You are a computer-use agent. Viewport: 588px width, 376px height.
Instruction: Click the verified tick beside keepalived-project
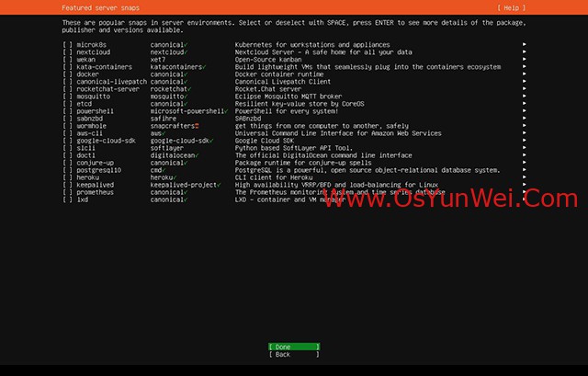219,185
